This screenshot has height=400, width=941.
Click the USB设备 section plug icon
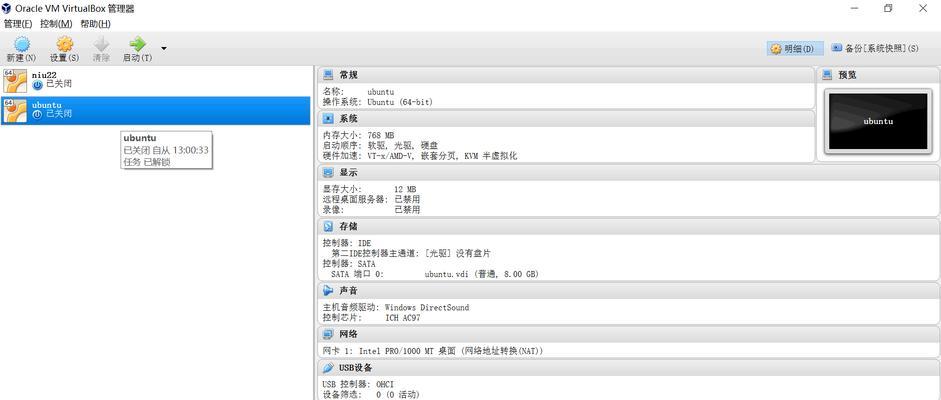(328, 368)
